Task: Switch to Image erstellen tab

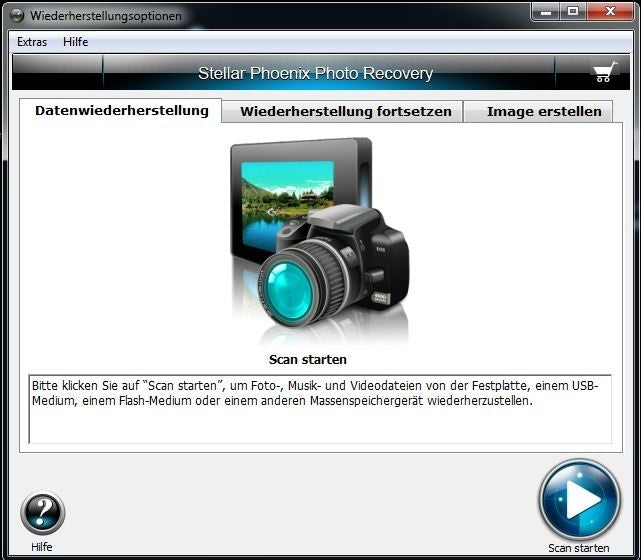Action: [x=540, y=112]
